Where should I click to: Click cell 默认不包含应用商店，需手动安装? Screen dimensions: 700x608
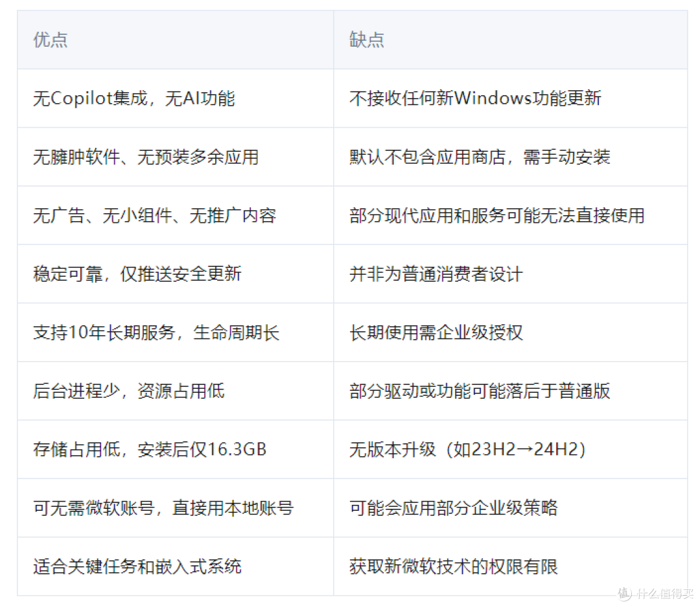tap(510, 157)
